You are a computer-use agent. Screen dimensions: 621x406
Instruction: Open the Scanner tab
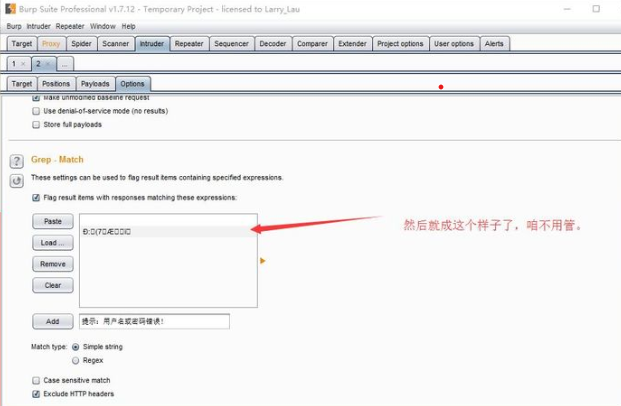tap(116, 44)
